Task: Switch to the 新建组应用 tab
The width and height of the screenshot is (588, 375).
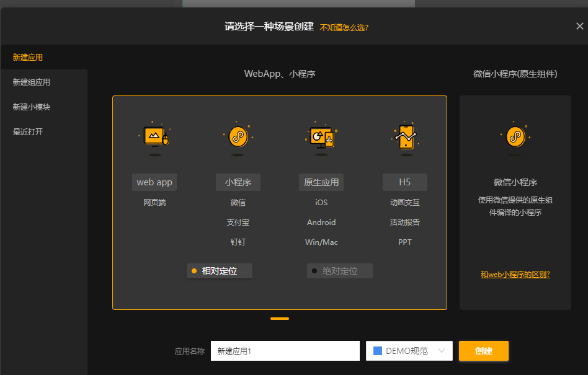Action: point(43,82)
